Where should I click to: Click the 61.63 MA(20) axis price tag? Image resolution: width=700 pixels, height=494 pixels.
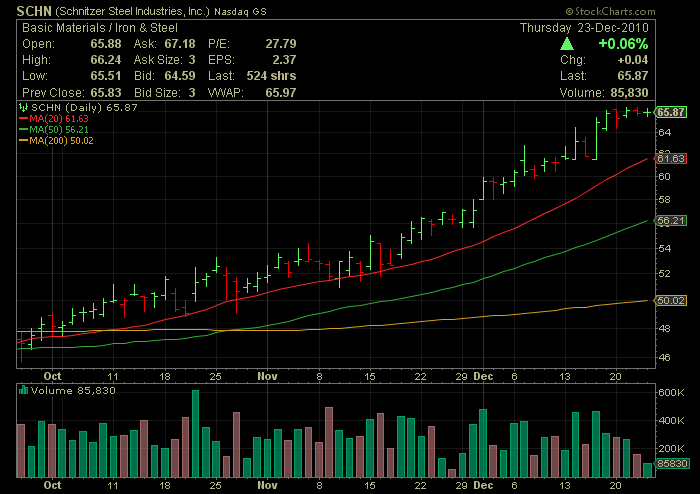671,158
